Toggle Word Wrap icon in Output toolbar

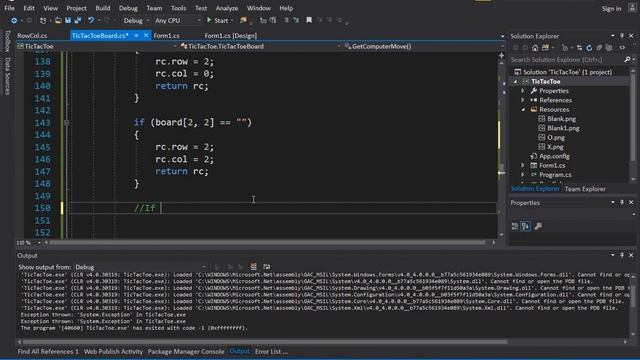click(x=267, y=267)
